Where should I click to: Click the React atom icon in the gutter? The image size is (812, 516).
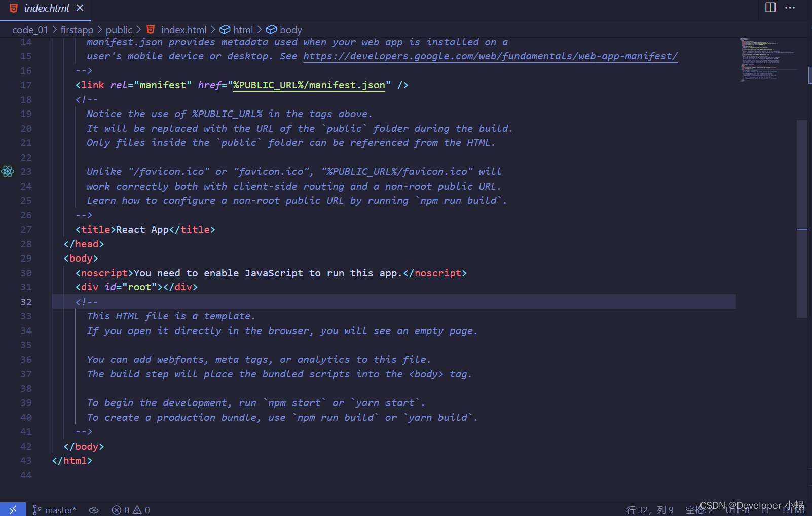click(8, 172)
